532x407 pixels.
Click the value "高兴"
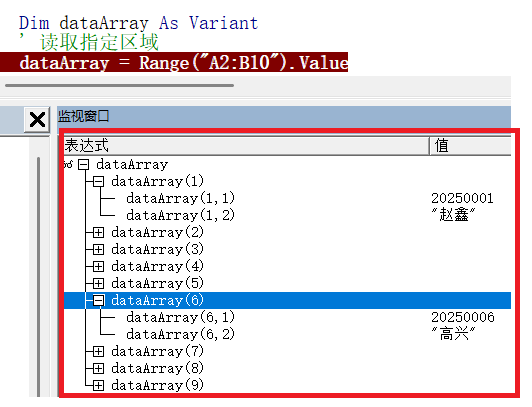pyautogui.click(x=453, y=334)
